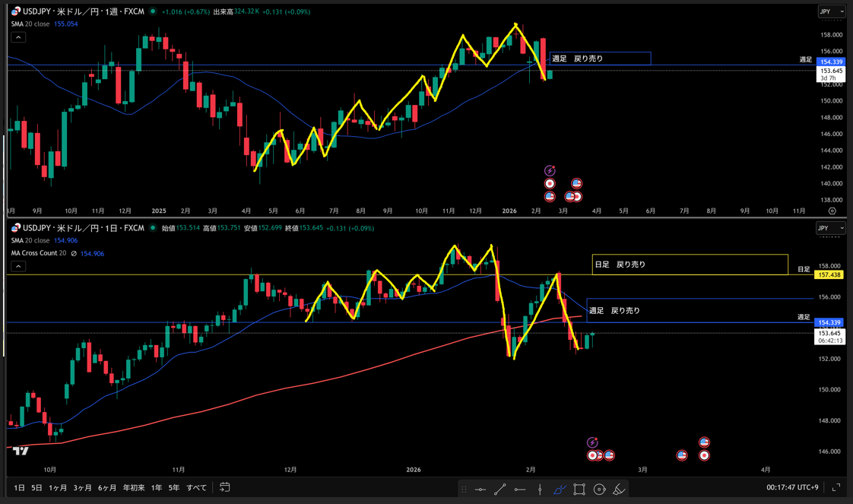Click the 00:17:47 UTC+9 timezone button
Image resolution: width=853 pixels, height=504 pixels.
[x=792, y=487]
